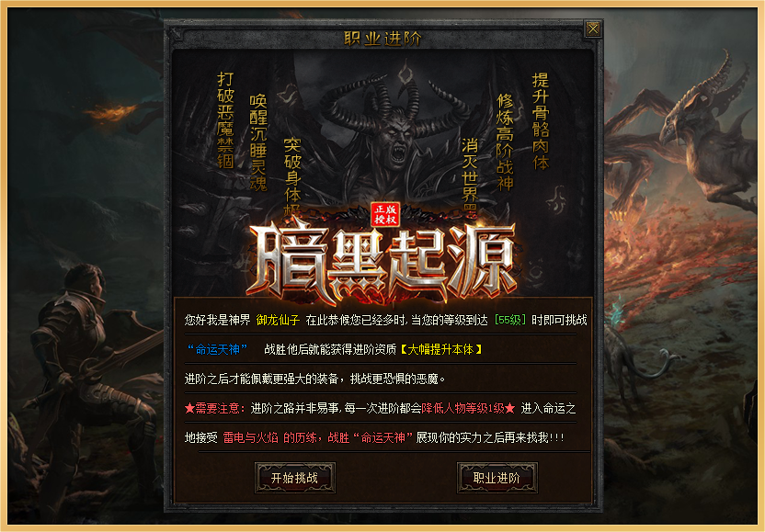Click the vertical 打破恶魔禁锢 slogan
Image resolution: width=765 pixels, height=532 pixels.
point(225,120)
